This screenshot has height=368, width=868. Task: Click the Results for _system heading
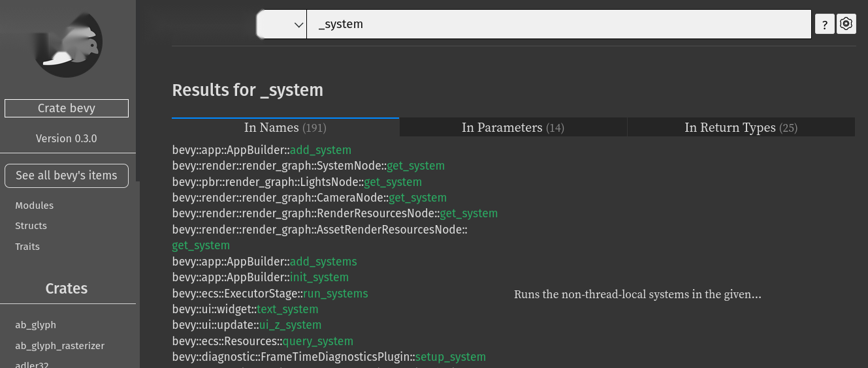[x=248, y=90]
